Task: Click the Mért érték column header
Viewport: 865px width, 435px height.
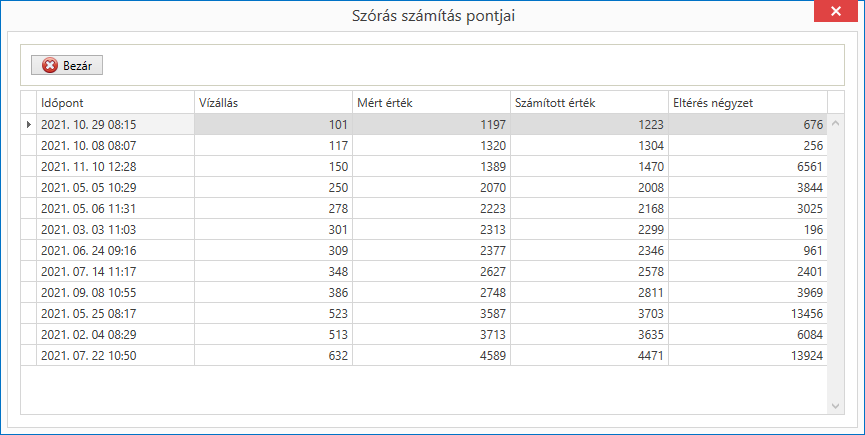Action: (431, 103)
